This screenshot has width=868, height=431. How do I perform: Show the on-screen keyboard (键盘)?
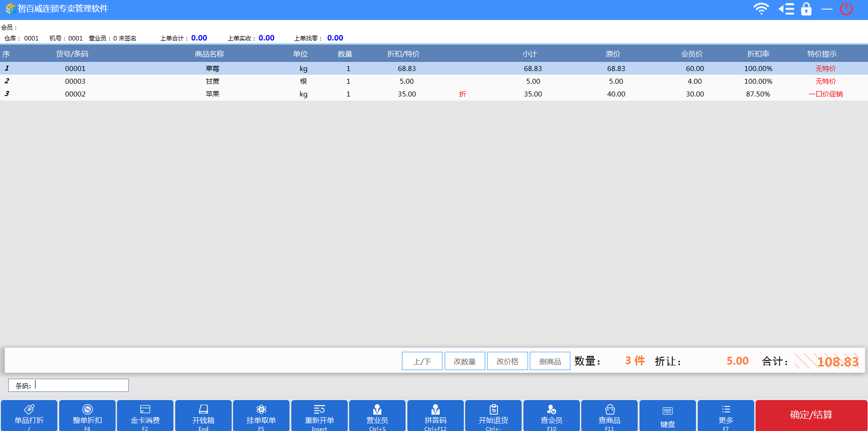click(x=667, y=411)
